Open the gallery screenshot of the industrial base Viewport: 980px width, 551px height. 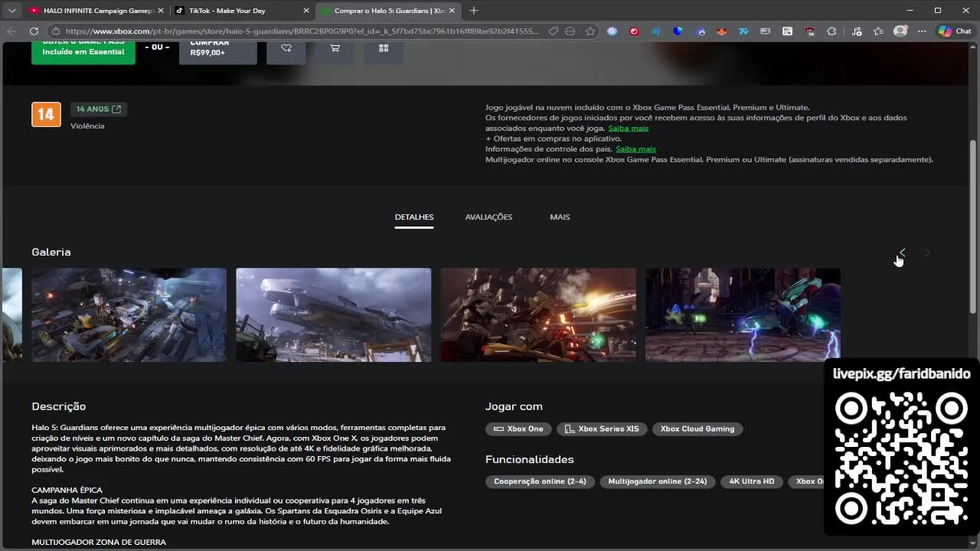129,315
